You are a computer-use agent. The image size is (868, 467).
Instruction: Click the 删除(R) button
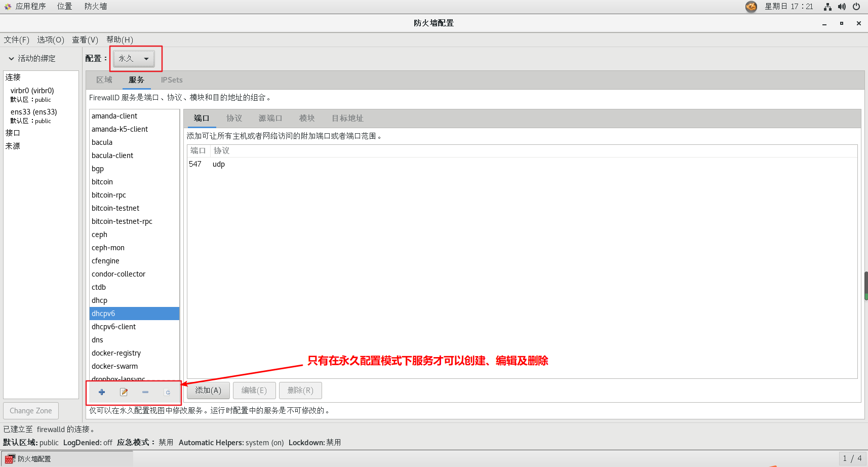(300, 391)
